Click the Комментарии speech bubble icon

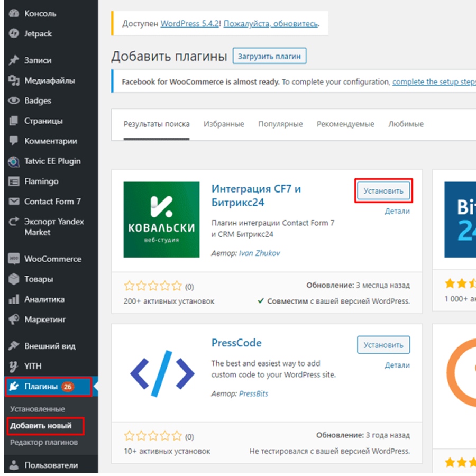(x=14, y=141)
